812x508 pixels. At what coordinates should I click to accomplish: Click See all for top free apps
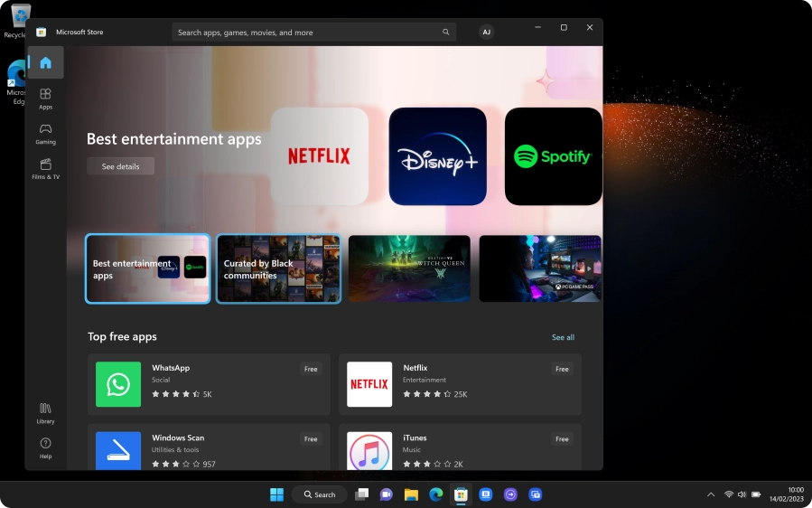[x=563, y=337]
